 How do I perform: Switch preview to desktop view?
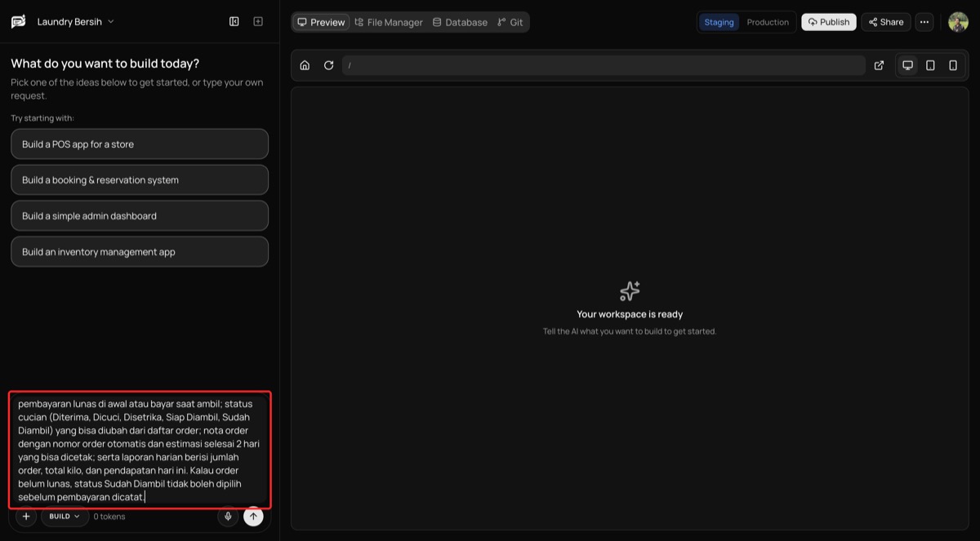[x=907, y=65]
